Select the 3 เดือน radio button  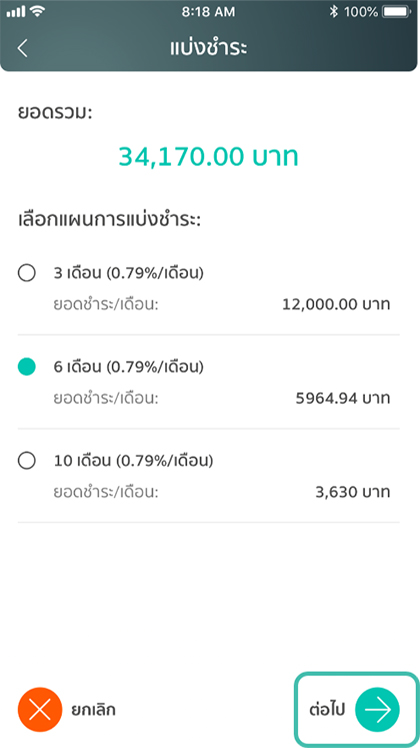click(26, 273)
